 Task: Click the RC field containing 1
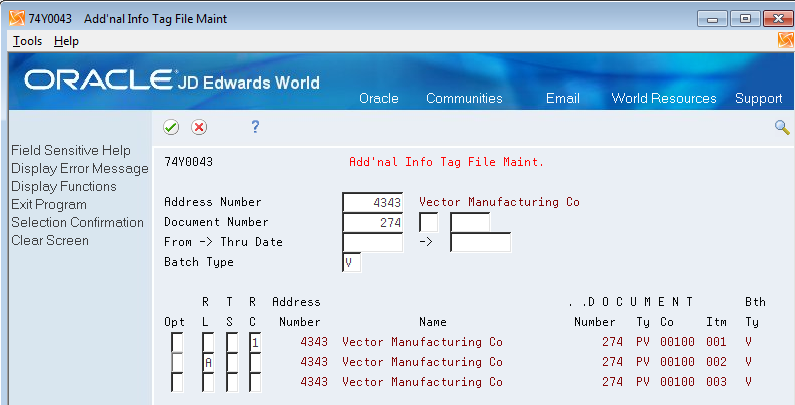click(x=255, y=342)
